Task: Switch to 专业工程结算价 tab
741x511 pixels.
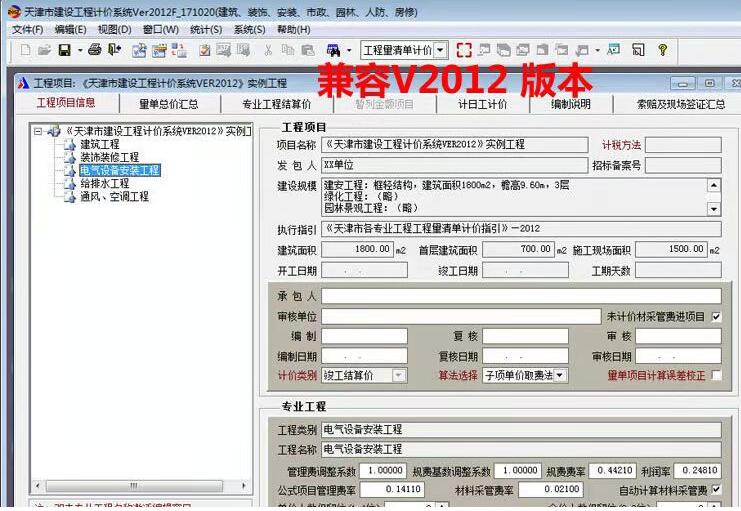Action: pos(277,104)
